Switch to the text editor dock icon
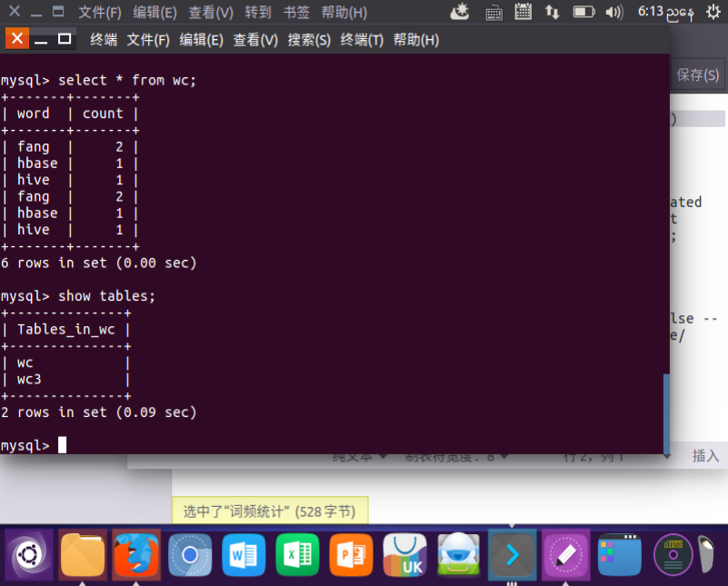The image size is (728, 586). (566, 554)
